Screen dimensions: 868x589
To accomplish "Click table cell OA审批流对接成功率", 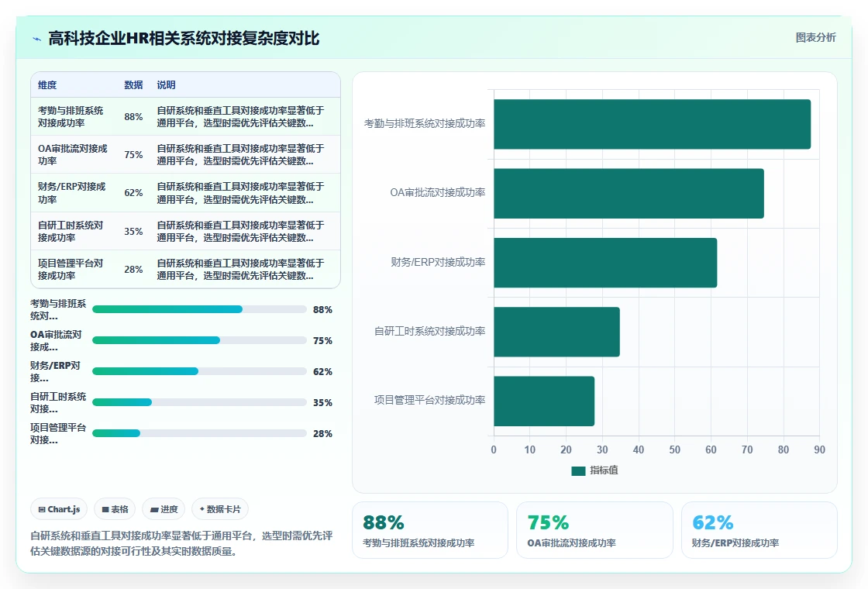I will 73,154.
